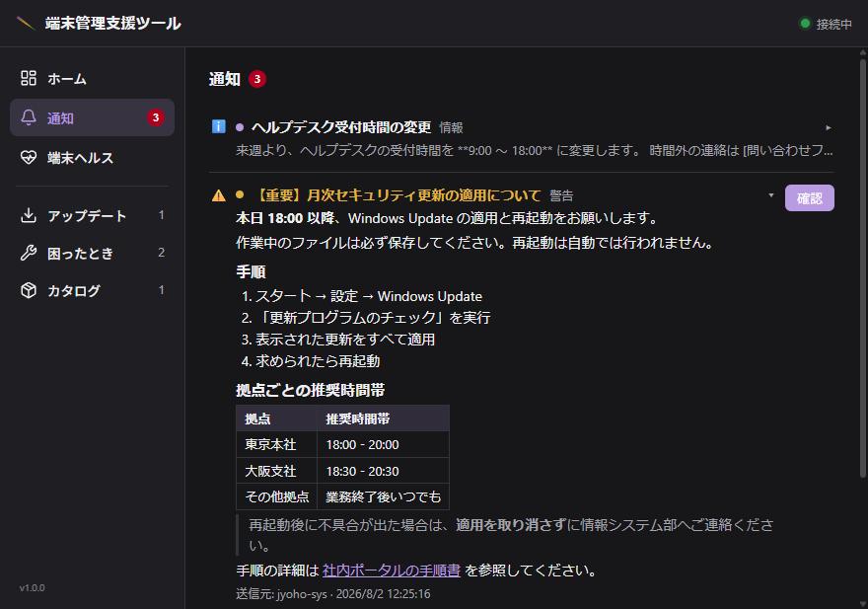Image resolution: width=868 pixels, height=609 pixels.
Task: Click the アップデート count 1
Action: (161, 215)
